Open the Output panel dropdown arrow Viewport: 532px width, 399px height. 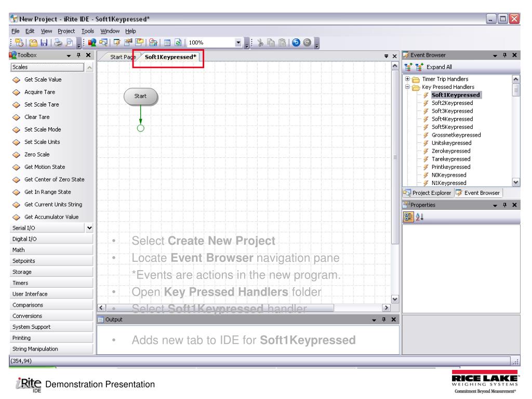(374, 320)
